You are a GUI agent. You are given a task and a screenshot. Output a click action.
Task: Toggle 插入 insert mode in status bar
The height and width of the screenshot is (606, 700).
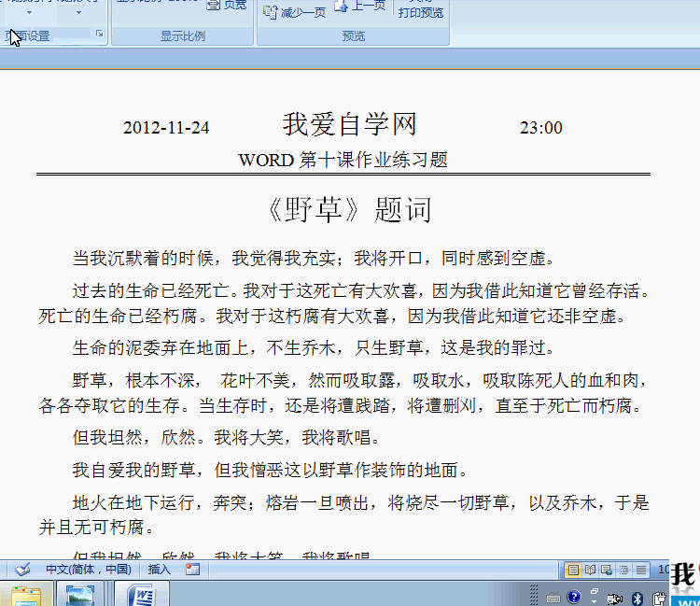pos(159,570)
